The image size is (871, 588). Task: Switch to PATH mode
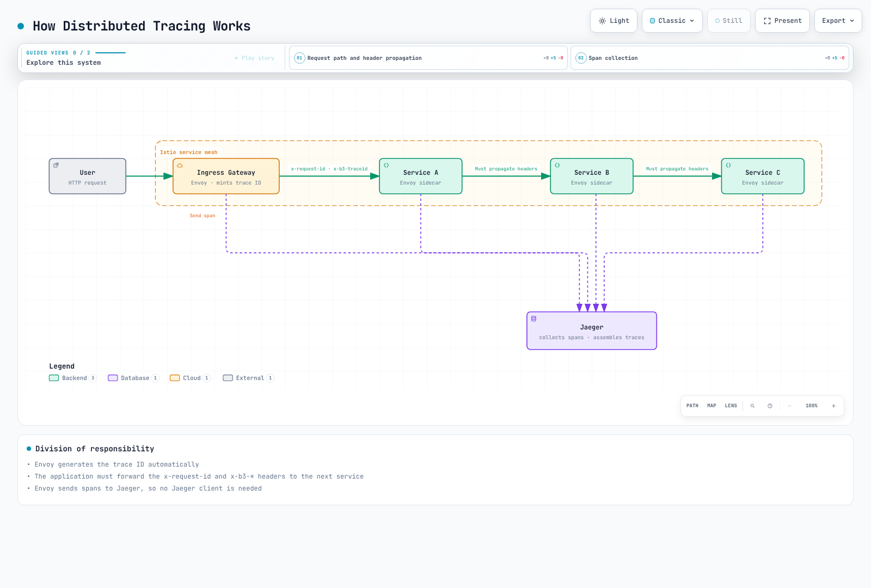(692, 406)
